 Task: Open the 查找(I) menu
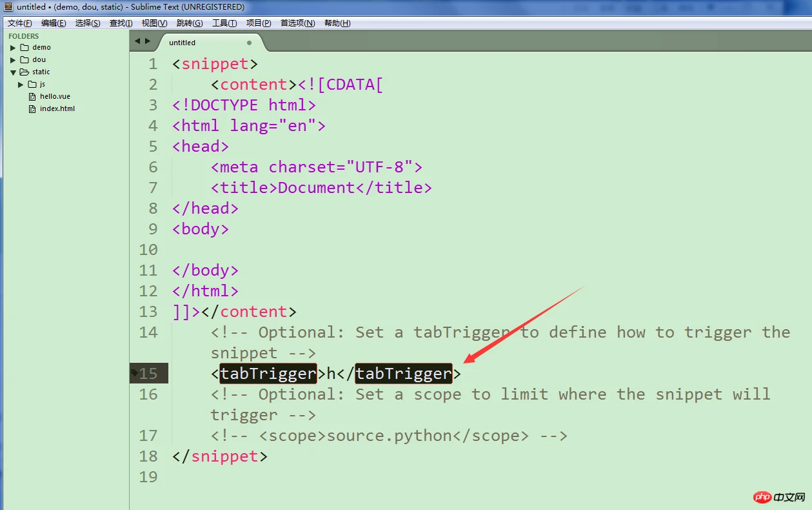pos(121,23)
